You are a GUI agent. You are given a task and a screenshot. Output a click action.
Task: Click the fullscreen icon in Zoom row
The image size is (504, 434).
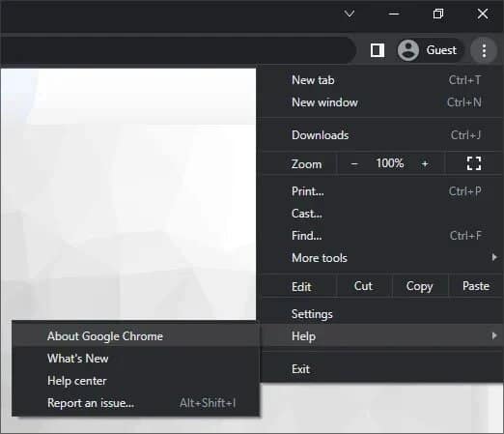tap(474, 163)
